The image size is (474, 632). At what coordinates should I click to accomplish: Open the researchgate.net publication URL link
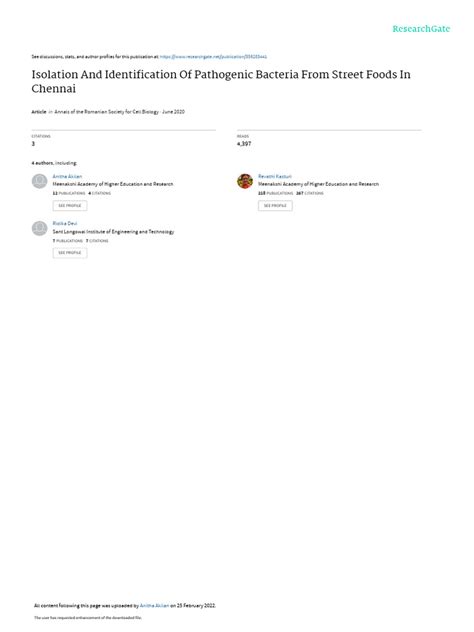coord(213,57)
